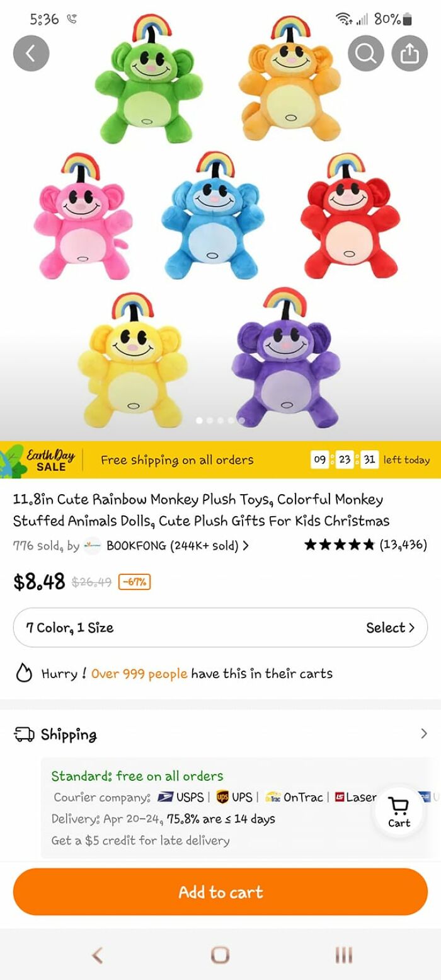Tap the Earth Day Sale banner
The width and height of the screenshot is (441, 980).
coord(50,459)
